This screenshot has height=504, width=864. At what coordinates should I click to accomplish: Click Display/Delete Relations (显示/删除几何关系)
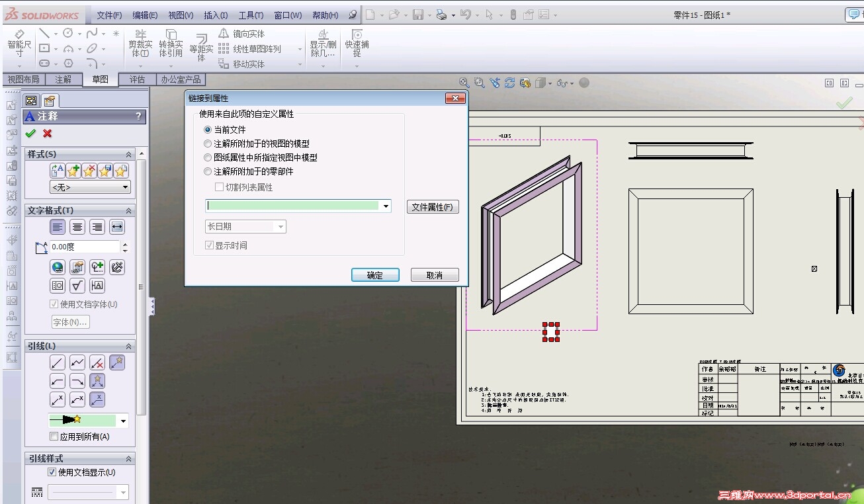click(323, 44)
